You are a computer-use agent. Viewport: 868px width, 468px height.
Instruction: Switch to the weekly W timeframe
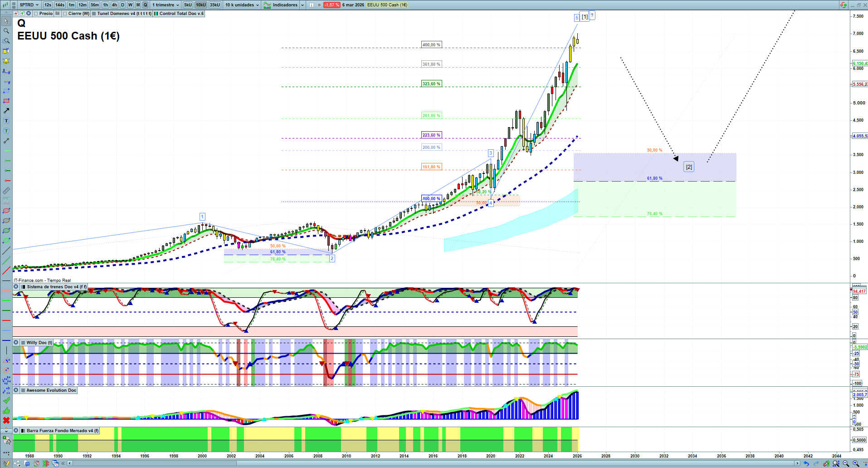[x=130, y=5]
